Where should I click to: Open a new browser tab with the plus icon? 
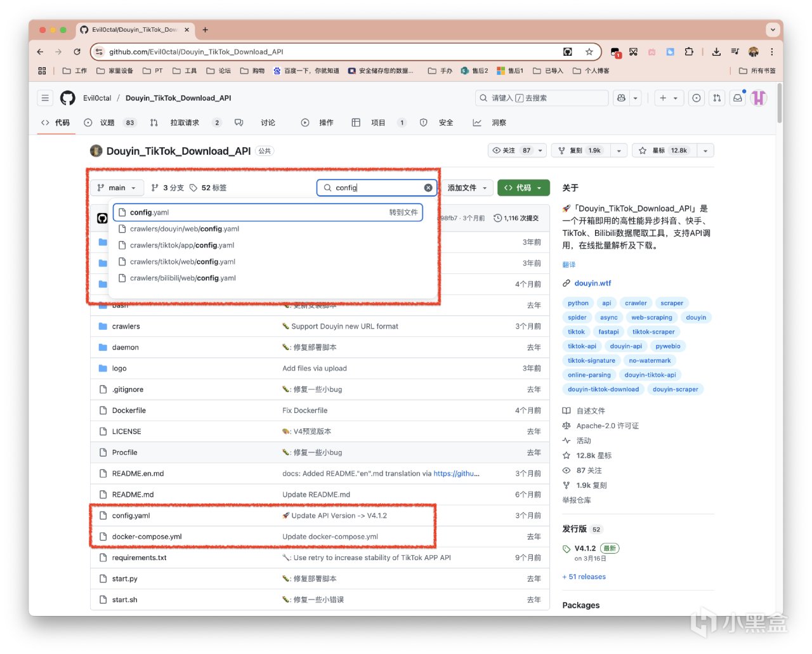[x=205, y=30]
